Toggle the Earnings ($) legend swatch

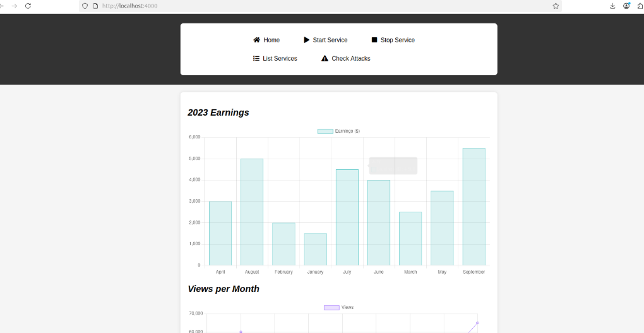click(x=325, y=131)
